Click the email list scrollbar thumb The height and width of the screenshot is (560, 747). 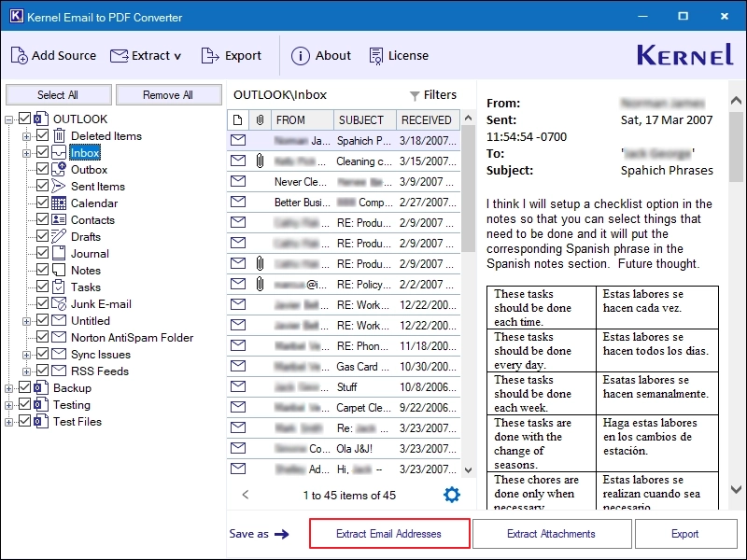[x=469, y=189]
